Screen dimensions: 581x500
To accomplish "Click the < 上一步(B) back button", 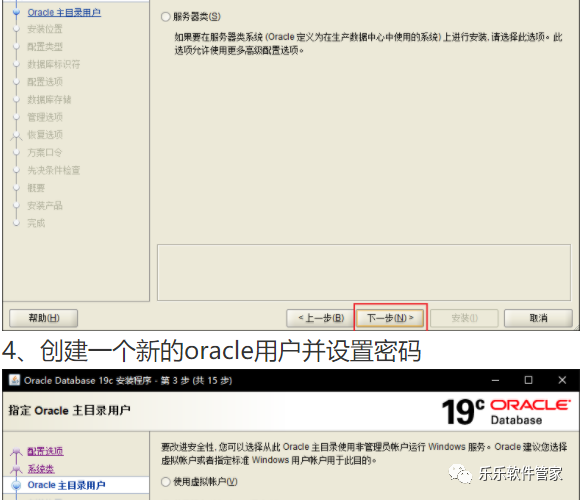I will point(321,318).
